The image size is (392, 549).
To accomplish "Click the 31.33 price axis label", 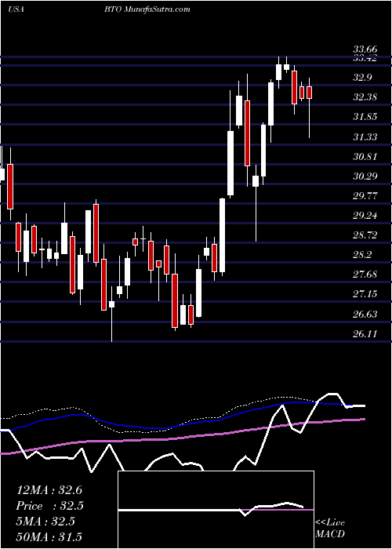I will [x=365, y=136].
